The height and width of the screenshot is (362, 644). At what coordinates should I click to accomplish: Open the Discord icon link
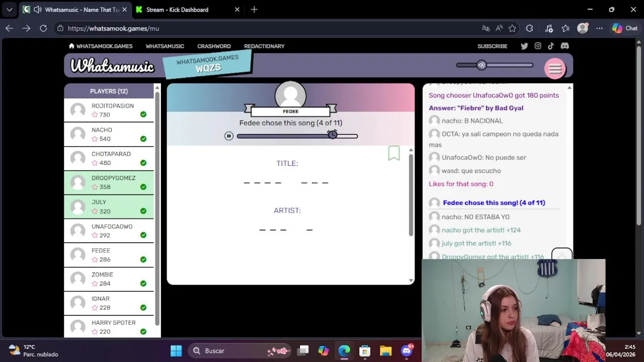click(x=565, y=46)
